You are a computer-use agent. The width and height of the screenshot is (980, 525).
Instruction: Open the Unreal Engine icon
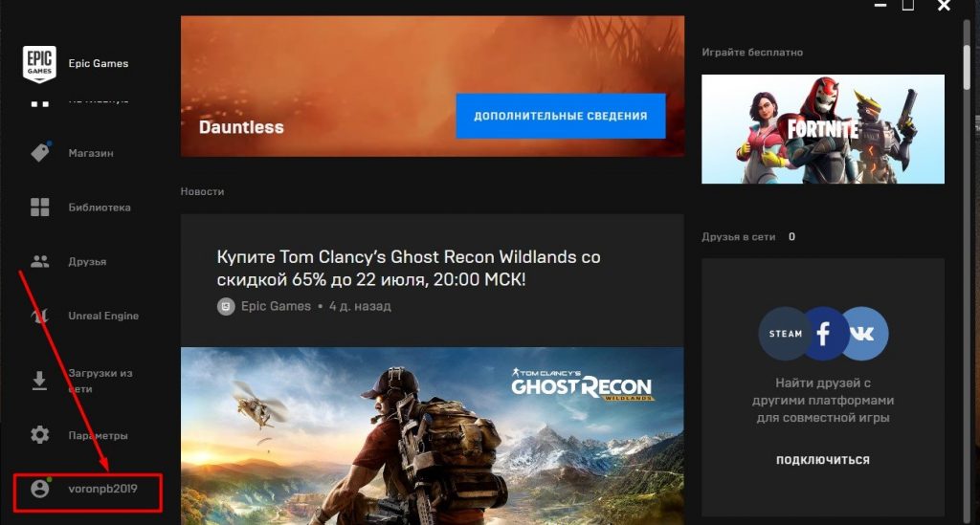click(x=40, y=316)
